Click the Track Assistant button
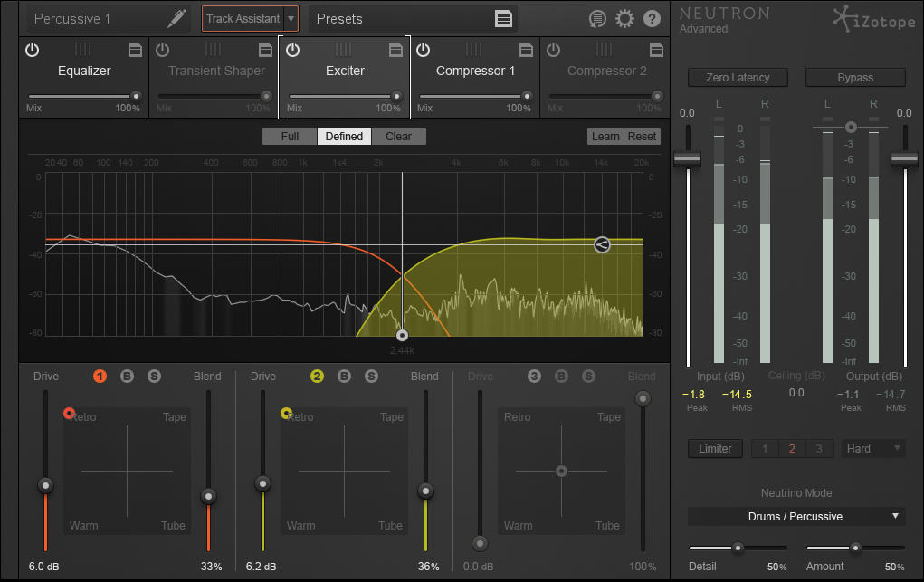This screenshot has width=924, height=582. (x=243, y=19)
